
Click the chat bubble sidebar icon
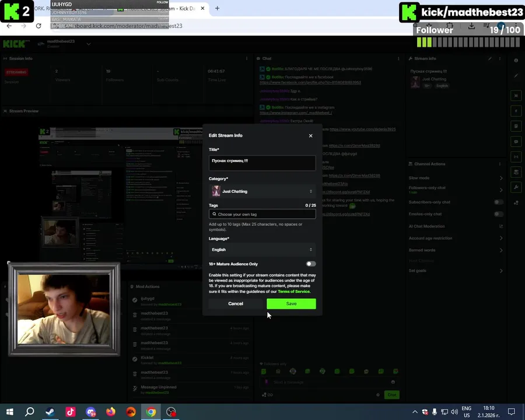click(516, 142)
